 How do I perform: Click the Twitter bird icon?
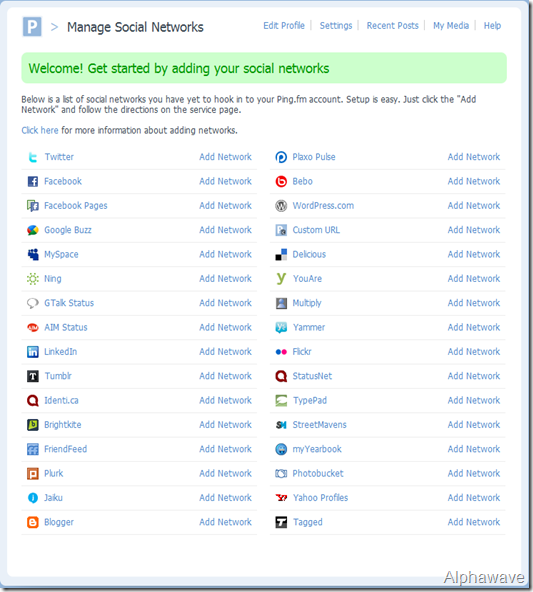(33, 157)
